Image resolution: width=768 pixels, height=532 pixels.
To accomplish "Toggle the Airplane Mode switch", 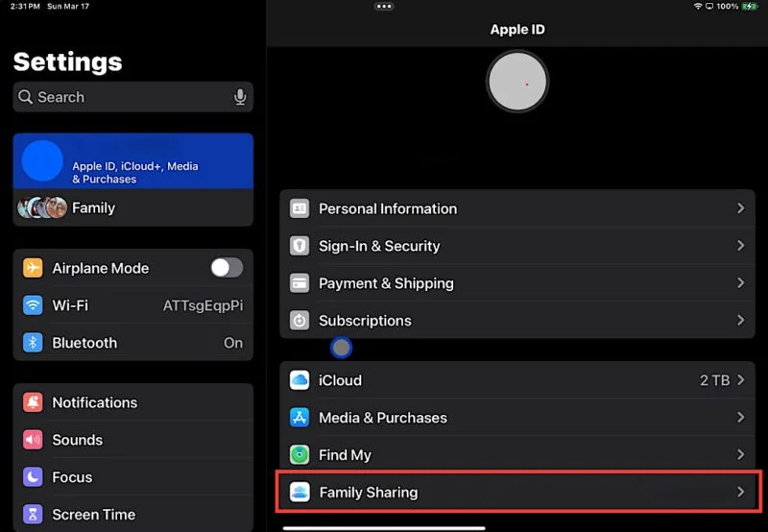I will tap(227, 268).
